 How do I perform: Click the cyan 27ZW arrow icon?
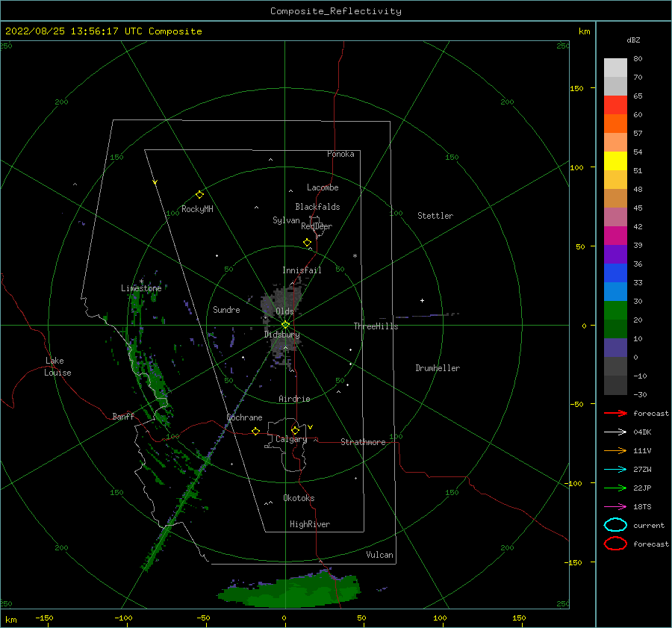pyautogui.click(x=615, y=470)
